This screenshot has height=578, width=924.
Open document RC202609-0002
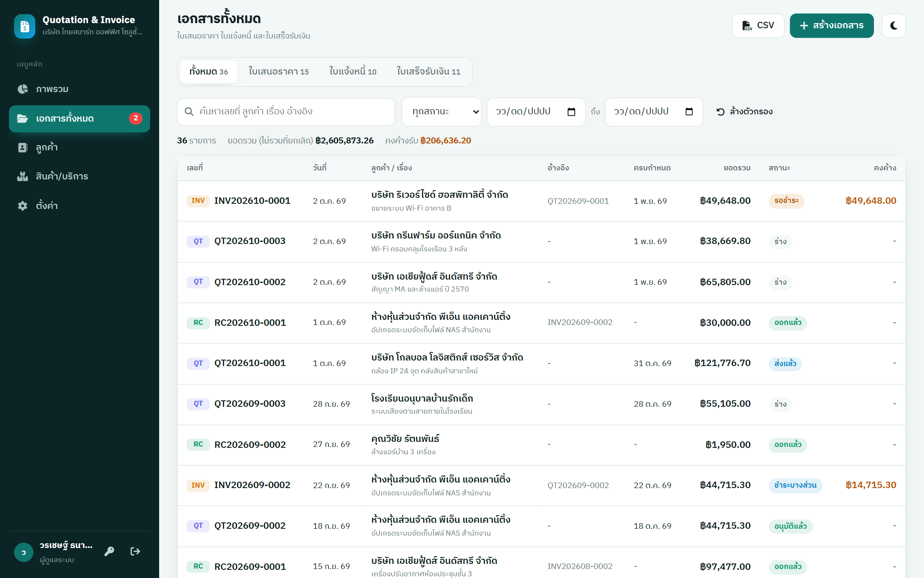(250, 445)
